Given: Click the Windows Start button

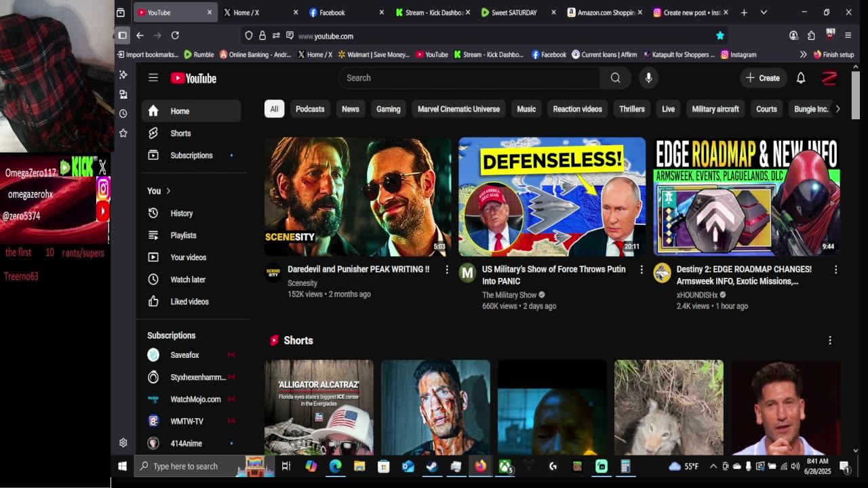Looking at the screenshot, I should click(123, 466).
